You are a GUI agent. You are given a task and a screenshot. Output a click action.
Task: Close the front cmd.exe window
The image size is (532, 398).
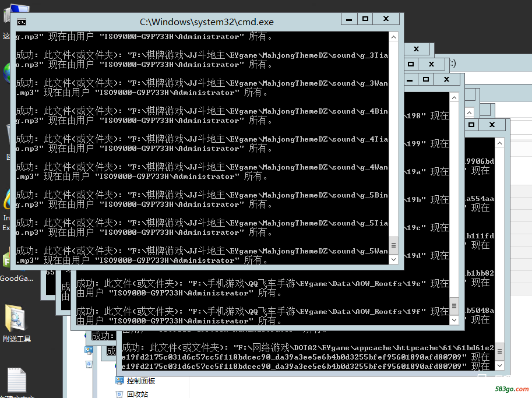pyautogui.click(x=386, y=19)
